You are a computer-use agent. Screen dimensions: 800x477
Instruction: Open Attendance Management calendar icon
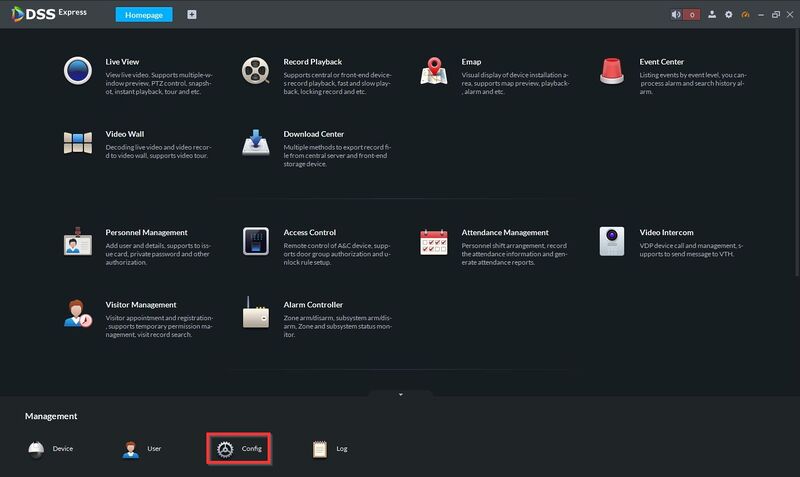(434, 242)
